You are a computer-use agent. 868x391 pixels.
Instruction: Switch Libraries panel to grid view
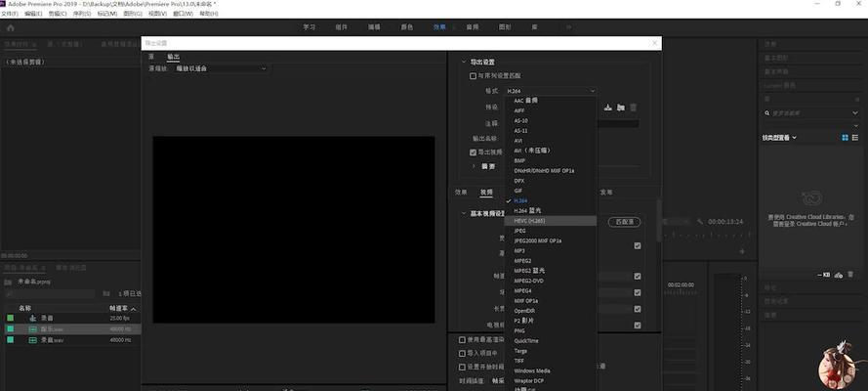[x=845, y=138]
